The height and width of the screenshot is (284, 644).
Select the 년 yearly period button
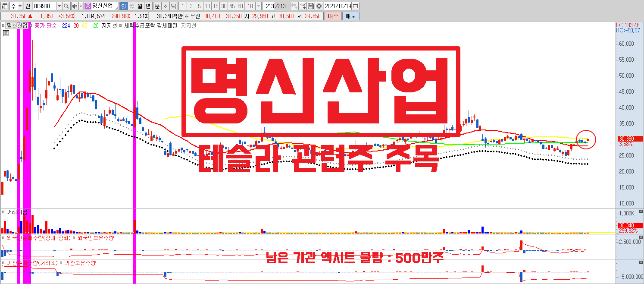point(148,6)
